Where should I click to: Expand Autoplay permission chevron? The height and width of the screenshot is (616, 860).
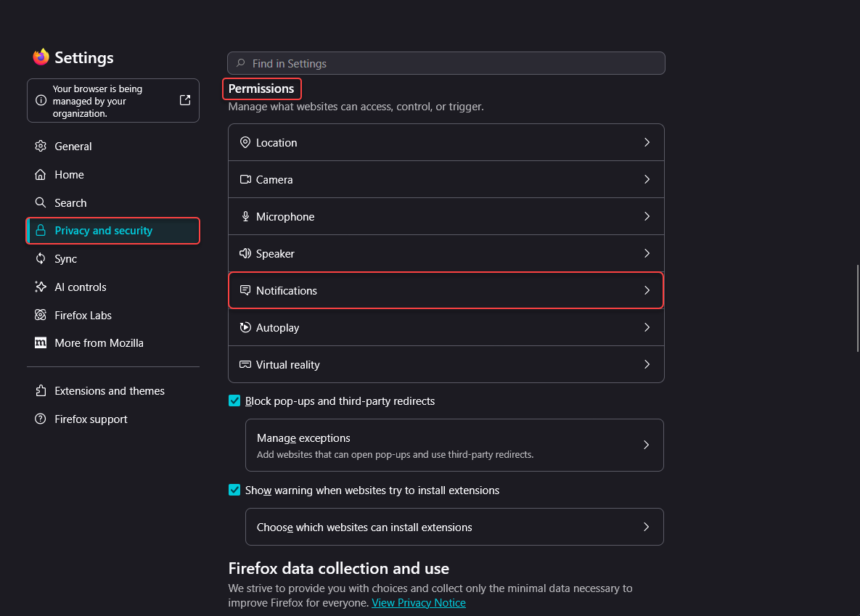(x=647, y=327)
